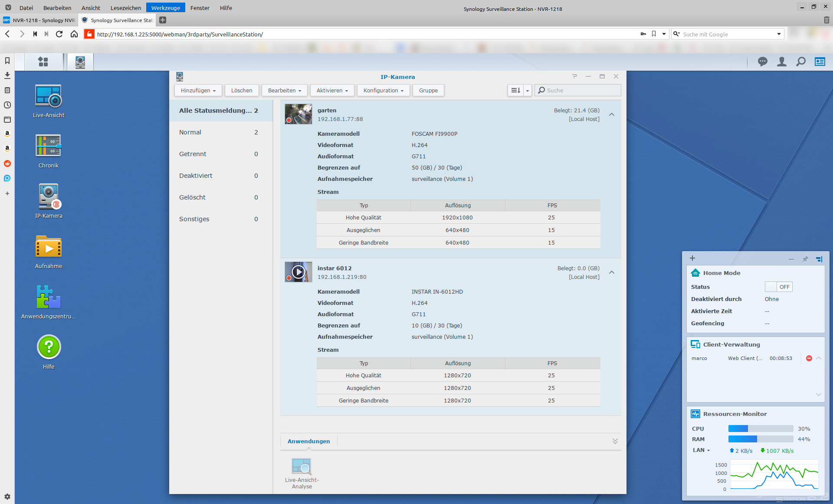Screen dimensions: 833x504
Task: Bookmark the current page
Action: (654, 34)
